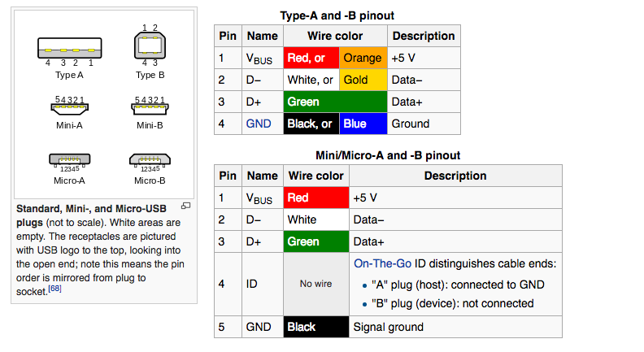Click the Mini-B connector image
This screenshot has height=352, width=644.
pyautogui.click(x=150, y=107)
